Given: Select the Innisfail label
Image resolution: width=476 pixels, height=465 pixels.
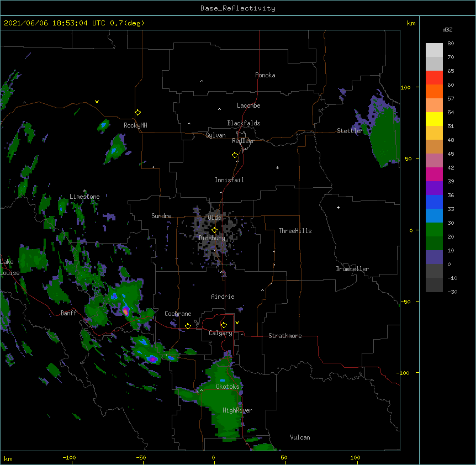Looking at the screenshot, I should (x=229, y=180).
